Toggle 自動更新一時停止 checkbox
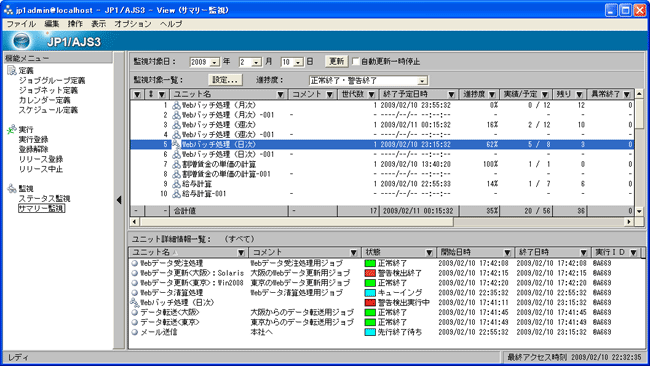650x366 pixels. [x=355, y=62]
